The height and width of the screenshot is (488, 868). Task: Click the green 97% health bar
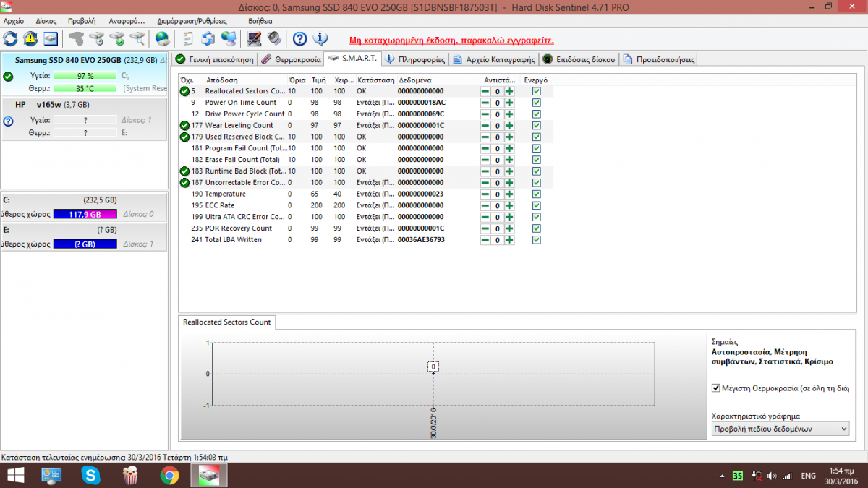(x=85, y=76)
